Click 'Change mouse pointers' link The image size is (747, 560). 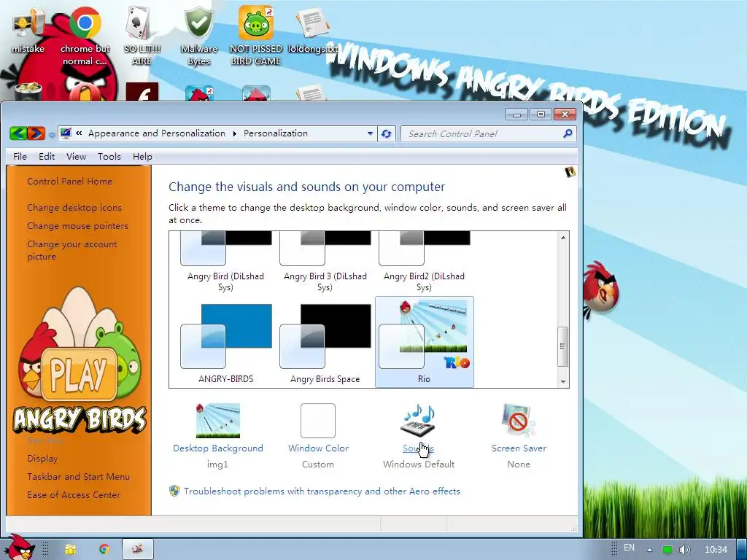click(77, 226)
